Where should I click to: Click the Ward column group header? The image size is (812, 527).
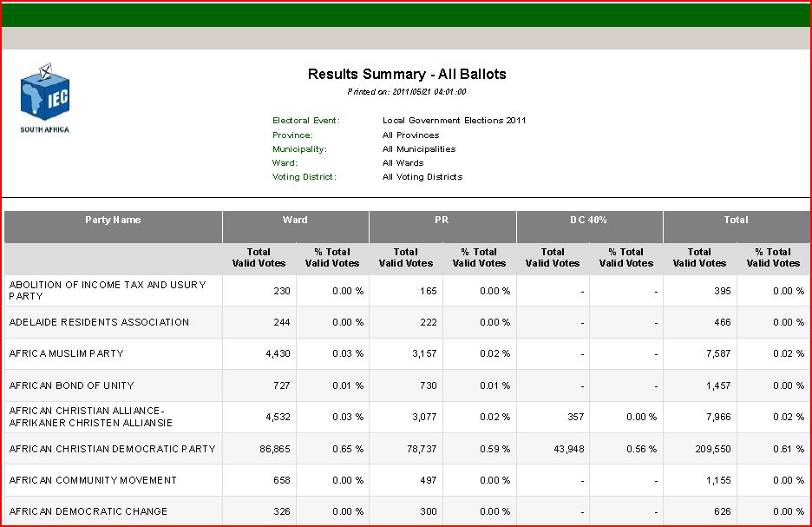[x=295, y=221]
